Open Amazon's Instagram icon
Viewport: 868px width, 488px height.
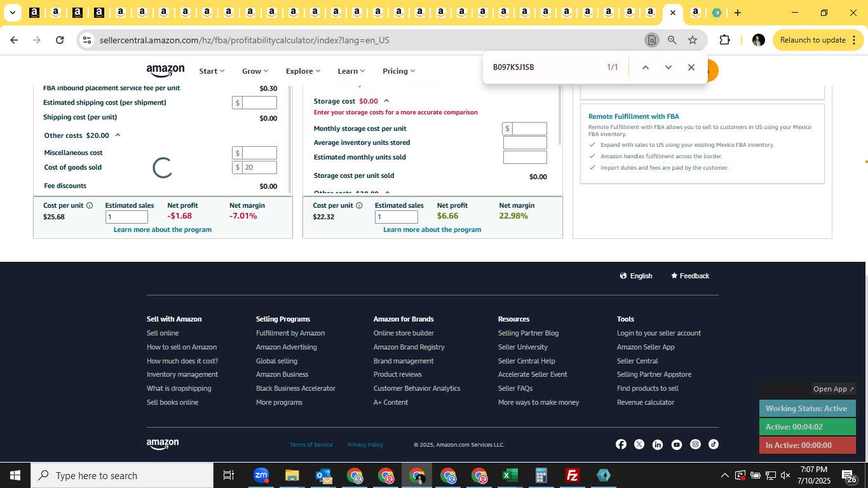point(695,444)
